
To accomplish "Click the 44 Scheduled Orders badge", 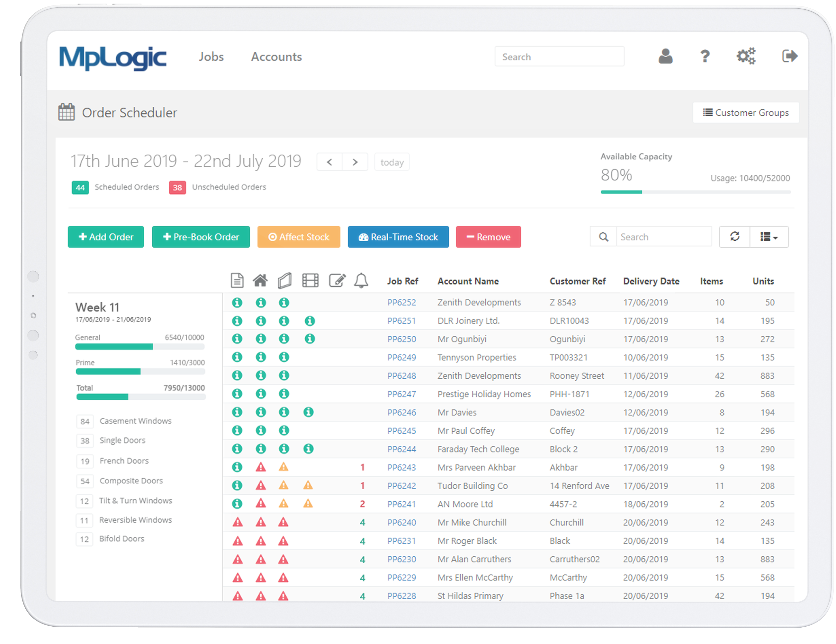I will 80,187.
